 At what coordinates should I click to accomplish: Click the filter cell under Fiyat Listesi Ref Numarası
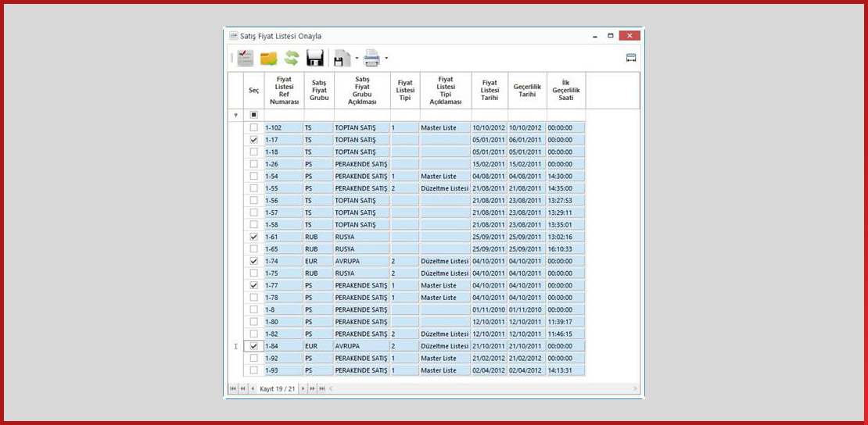(284, 115)
